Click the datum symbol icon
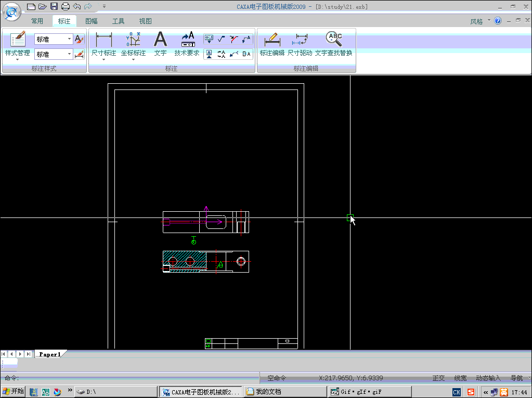This screenshot has width=532, height=398. pyautogui.click(x=209, y=54)
